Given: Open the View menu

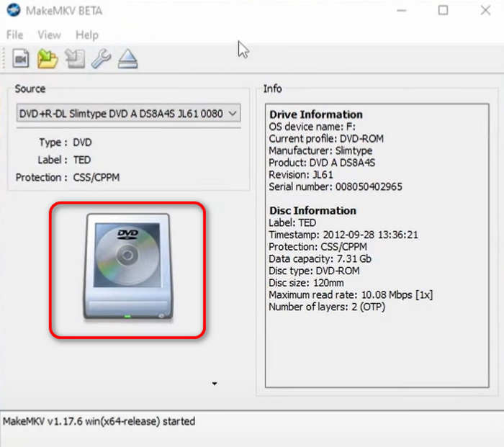Looking at the screenshot, I should [49, 35].
